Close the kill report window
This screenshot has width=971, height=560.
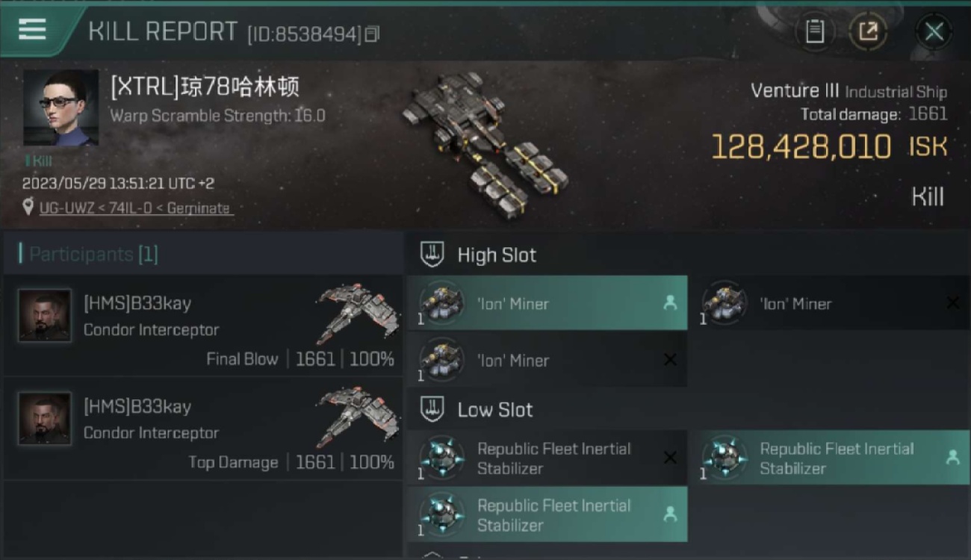pyautogui.click(x=934, y=31)
